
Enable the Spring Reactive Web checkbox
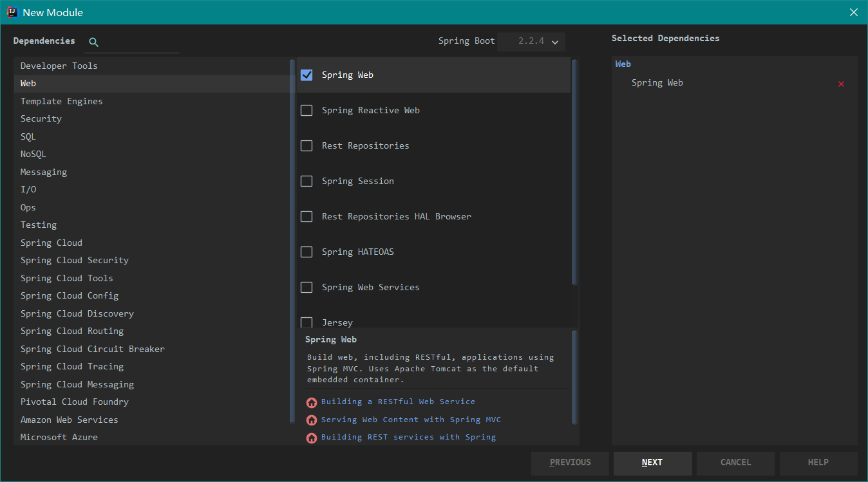pos(307,111)
